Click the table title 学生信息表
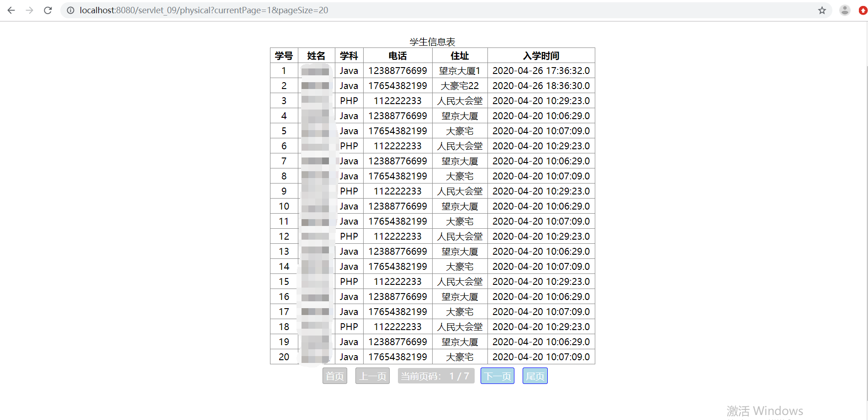Viewport: 868px width, 420px height. 433,42
